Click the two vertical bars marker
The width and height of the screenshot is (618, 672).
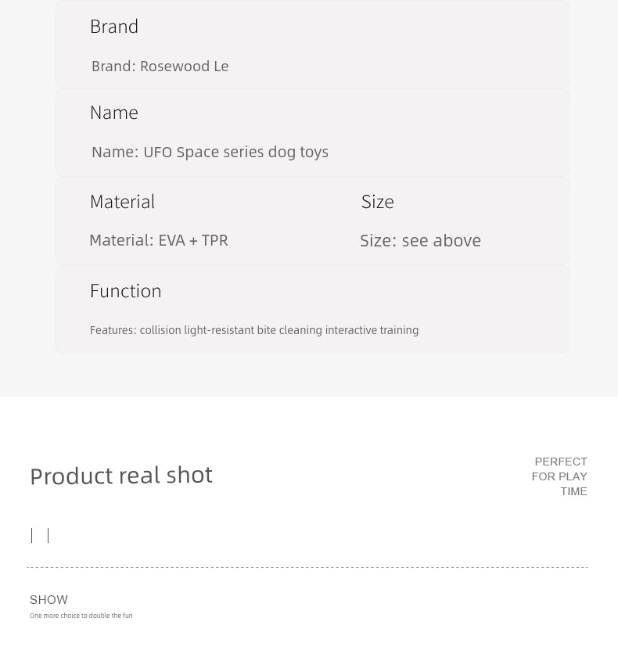click(x=40, y=536)
